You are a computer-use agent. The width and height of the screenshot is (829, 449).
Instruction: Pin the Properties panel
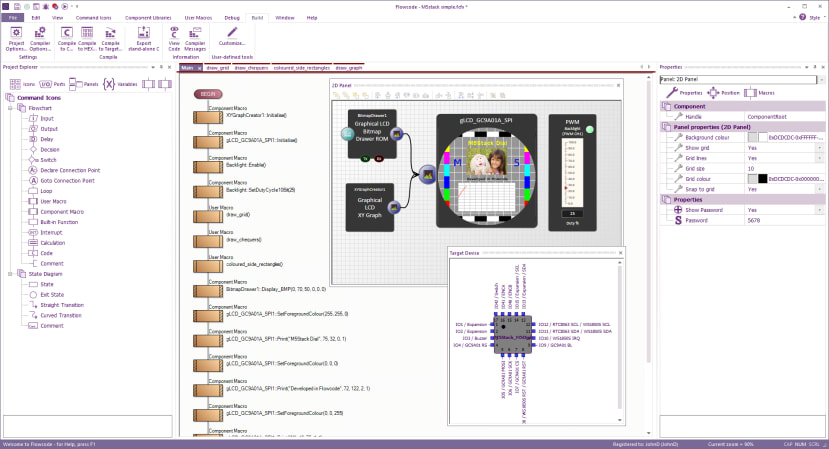[x=815, y=67]
